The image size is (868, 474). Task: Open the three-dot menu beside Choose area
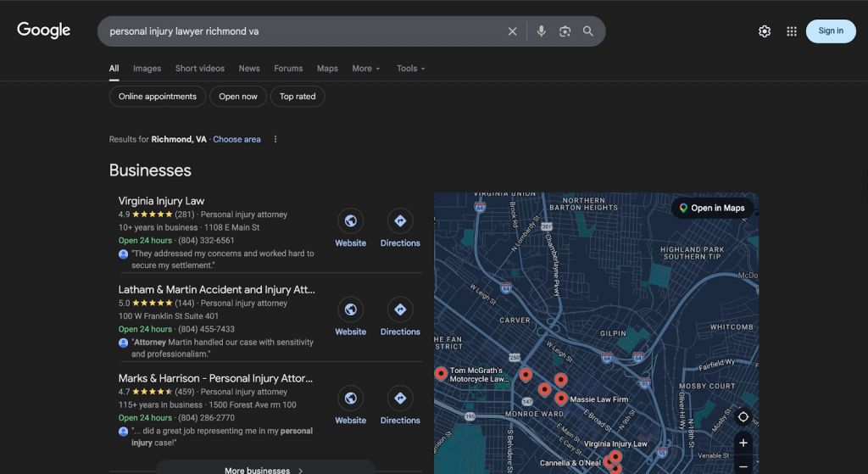pos(275,140)
